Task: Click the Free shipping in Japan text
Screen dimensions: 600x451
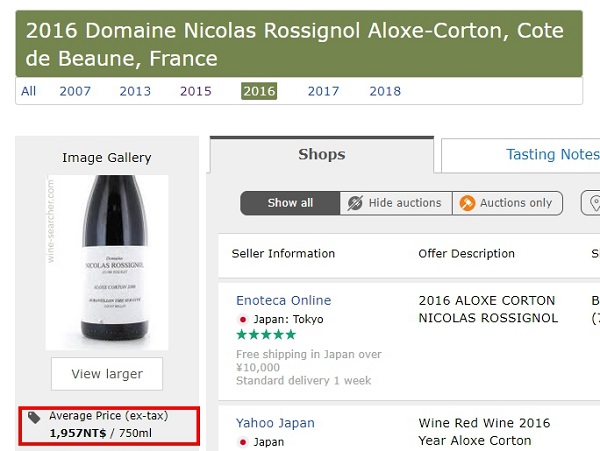Action: click(x=309, y=361)
